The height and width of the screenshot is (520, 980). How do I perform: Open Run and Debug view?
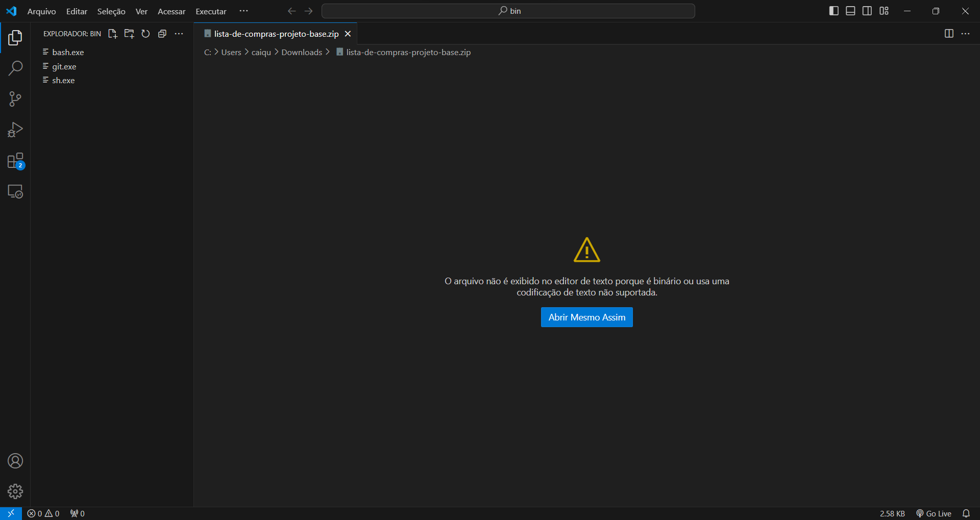coord(15,130)
